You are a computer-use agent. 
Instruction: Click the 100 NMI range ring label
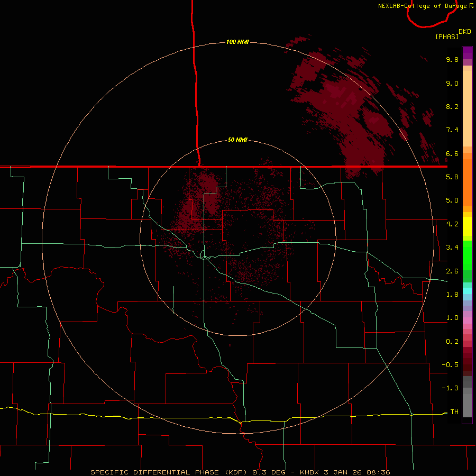(x=237, y=42)
